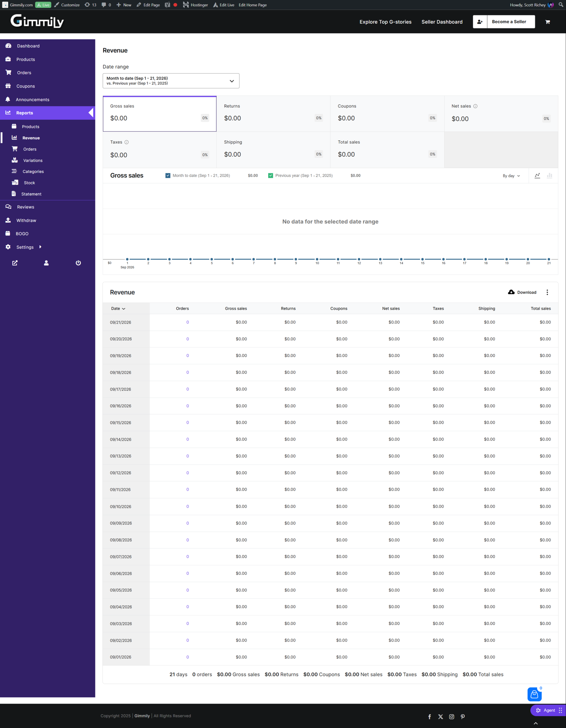The image size is (566, 728).
Task: Open the Date range dropdown
Action: pos(171,81)
